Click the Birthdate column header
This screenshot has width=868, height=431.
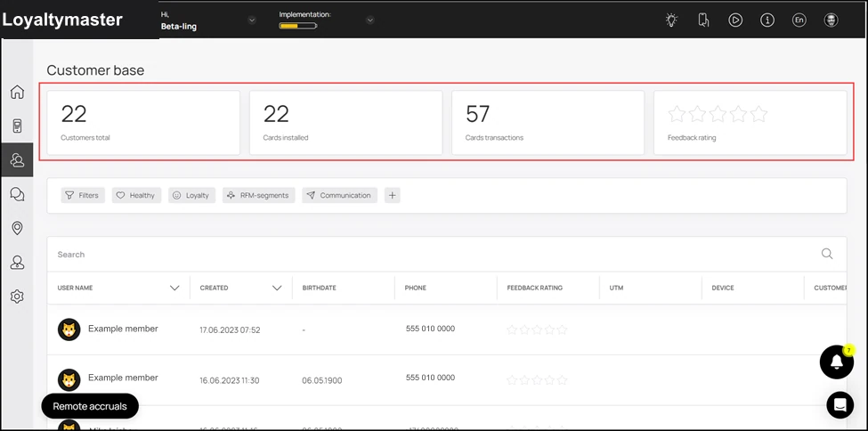click(319, 288)
